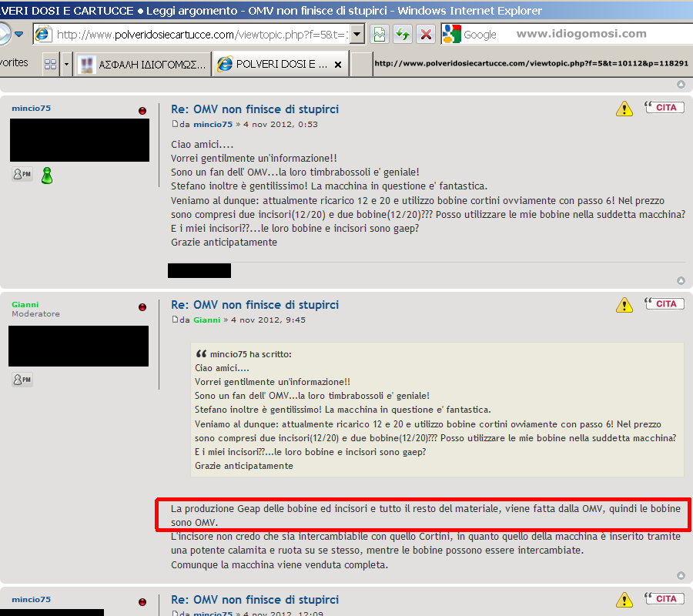Quote the bottom mincio75 post with CITA

tap(664, 598)
